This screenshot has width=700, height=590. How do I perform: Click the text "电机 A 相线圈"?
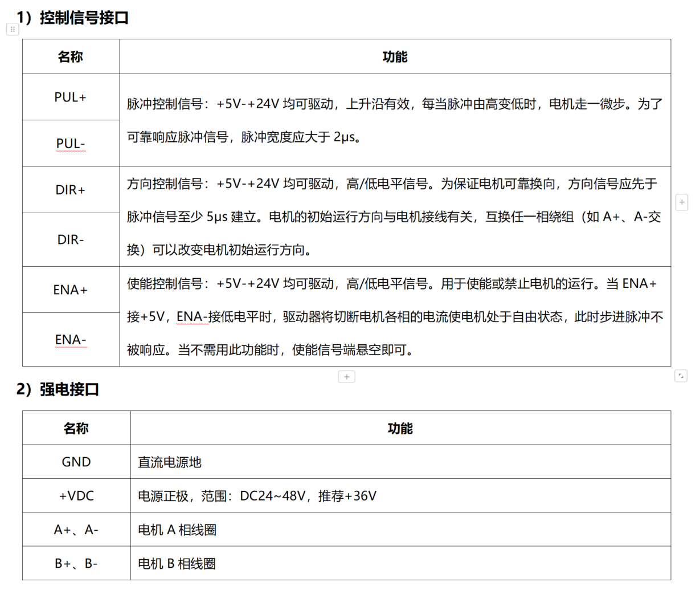click(x=177, y=530)
